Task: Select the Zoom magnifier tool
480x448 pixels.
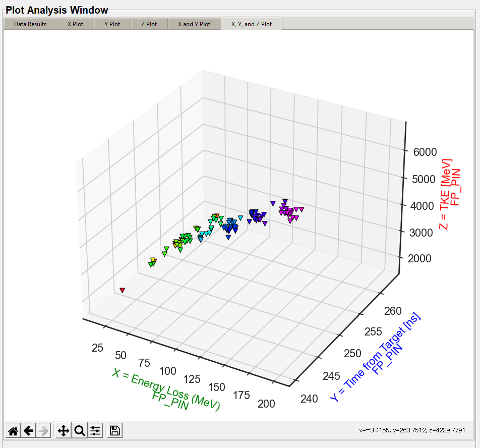Action: click(x=79, y=430)
